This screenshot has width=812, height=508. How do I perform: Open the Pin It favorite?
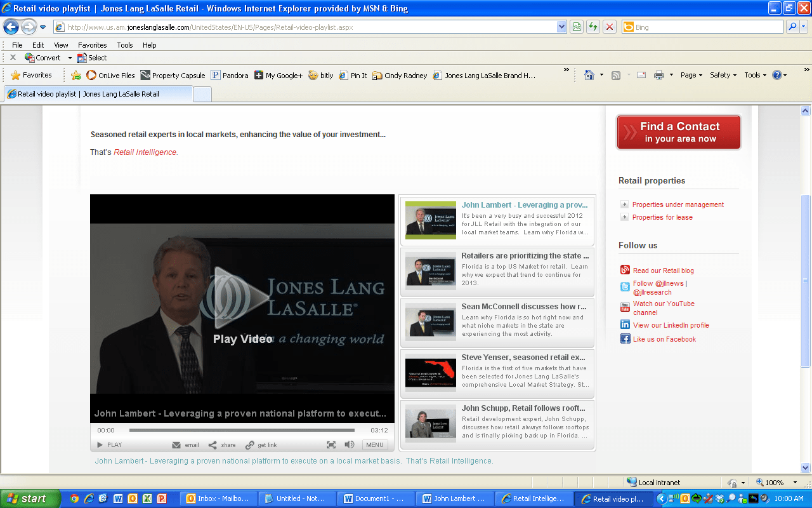[x=353, y=75]
